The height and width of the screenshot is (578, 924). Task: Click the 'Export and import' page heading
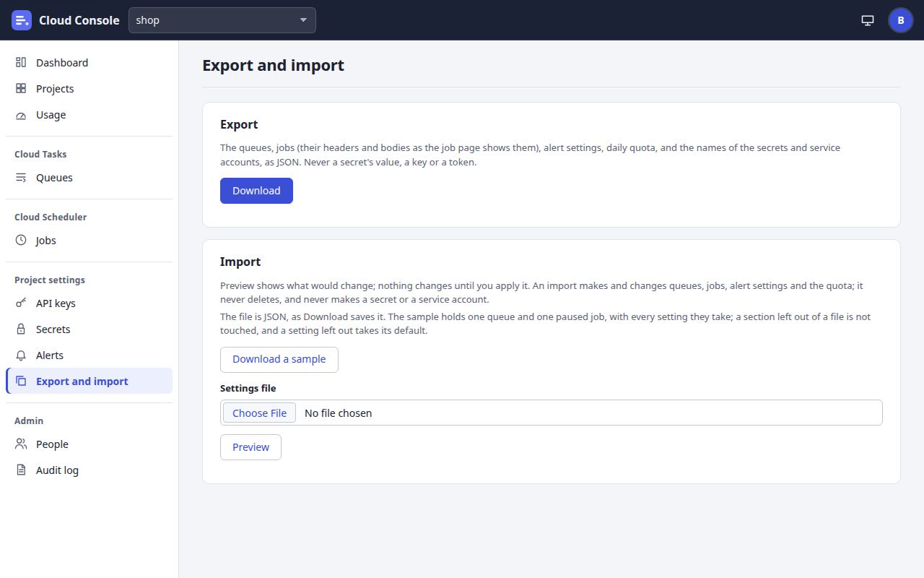[273, 65]
